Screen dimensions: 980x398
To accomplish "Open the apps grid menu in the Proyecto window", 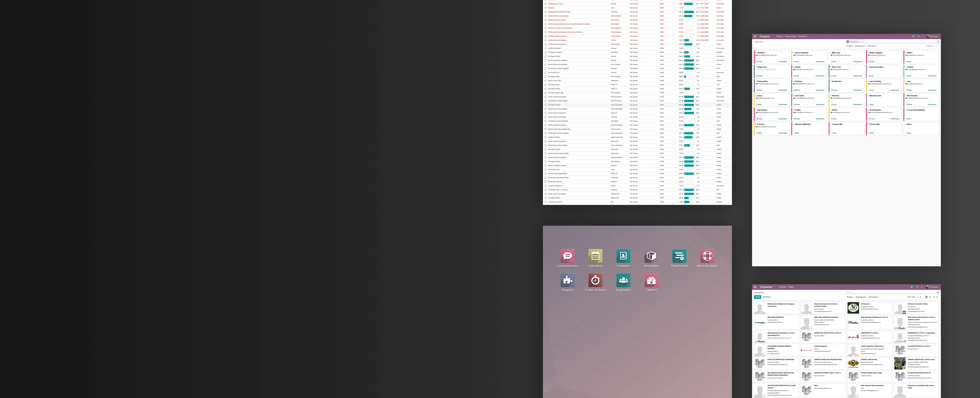I will coord(755,37).
